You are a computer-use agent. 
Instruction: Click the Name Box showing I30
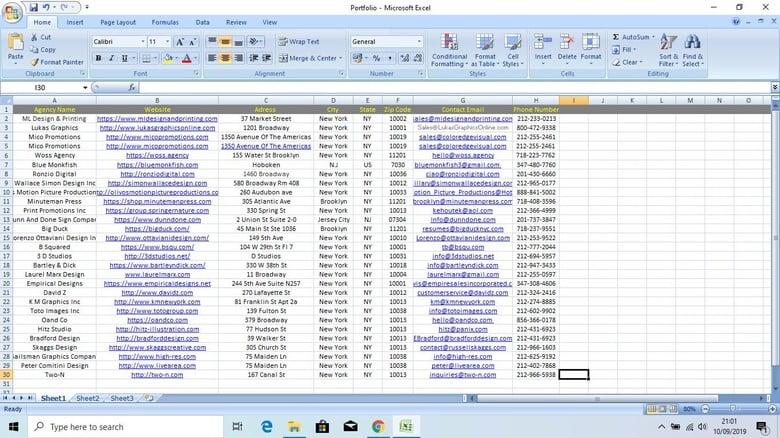pos(45,88)
